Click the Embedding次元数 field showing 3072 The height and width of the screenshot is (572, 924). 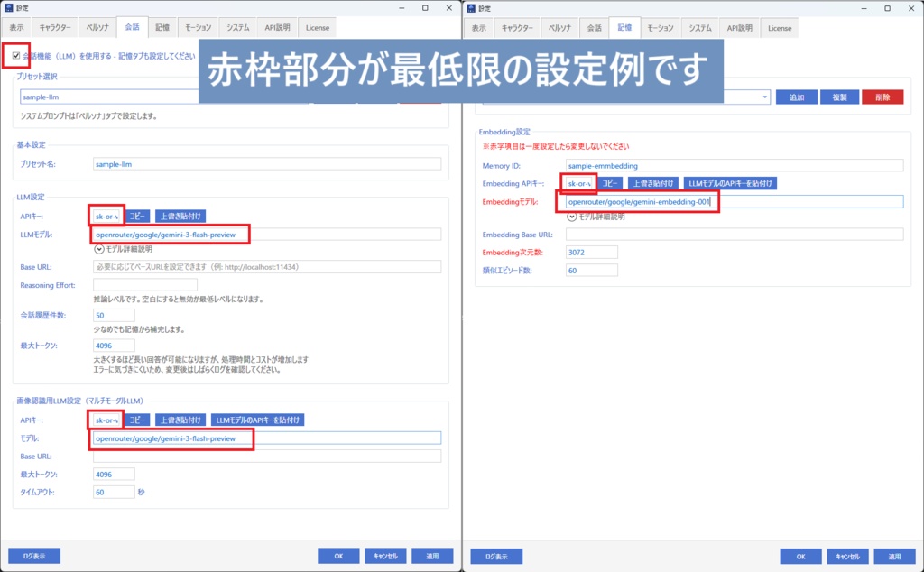[x=592, y=252]
